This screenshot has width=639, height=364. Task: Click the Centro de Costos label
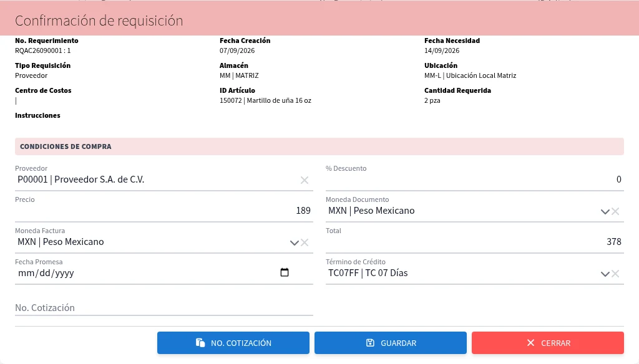point(43,90)
